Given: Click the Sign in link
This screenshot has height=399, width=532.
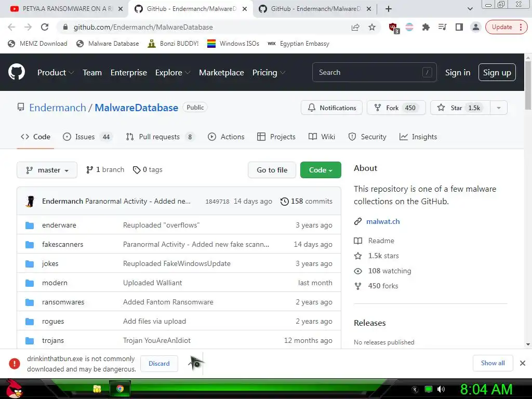Looking at the screenshot, I should [457, 73].
